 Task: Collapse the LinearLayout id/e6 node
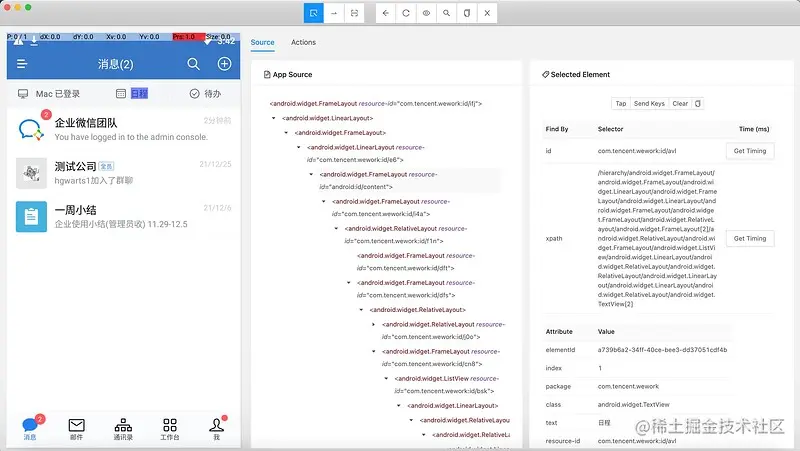click(299, 147)
